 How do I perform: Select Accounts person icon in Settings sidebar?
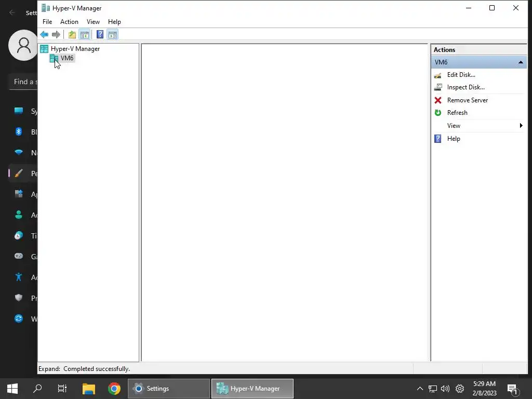pyautogui.click(x=19, y=215)
